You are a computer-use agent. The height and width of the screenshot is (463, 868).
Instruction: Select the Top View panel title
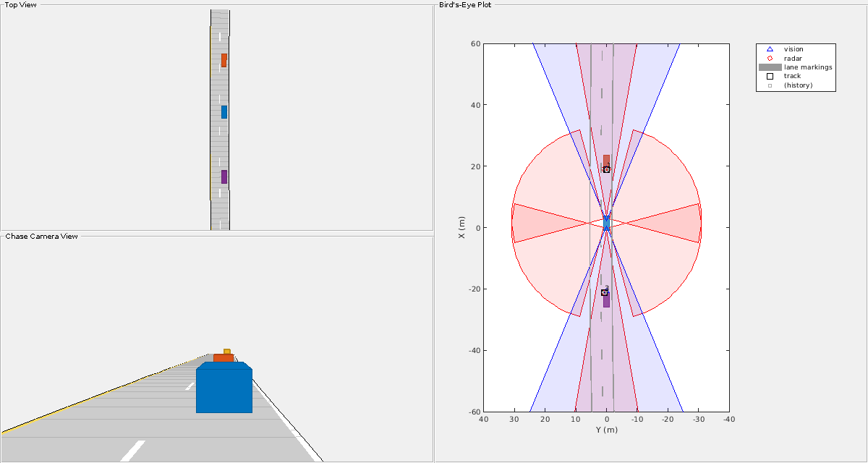click(21, 4)
